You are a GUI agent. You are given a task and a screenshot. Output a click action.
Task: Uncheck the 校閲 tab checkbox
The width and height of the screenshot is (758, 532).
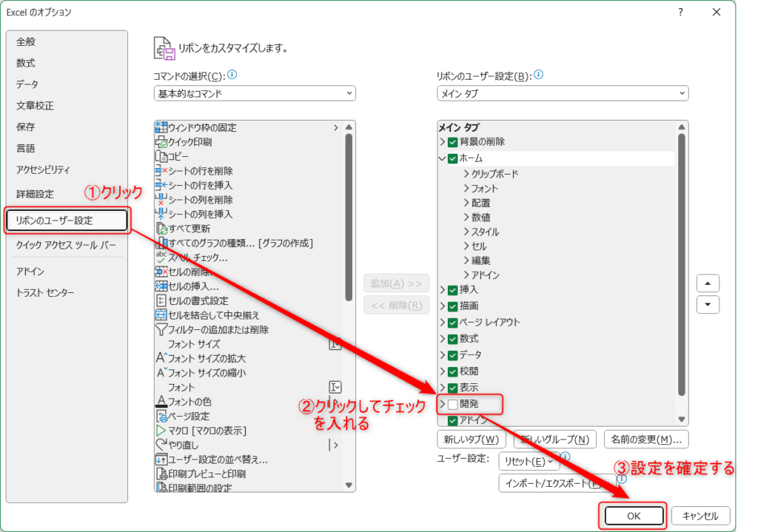click(453, 371)
